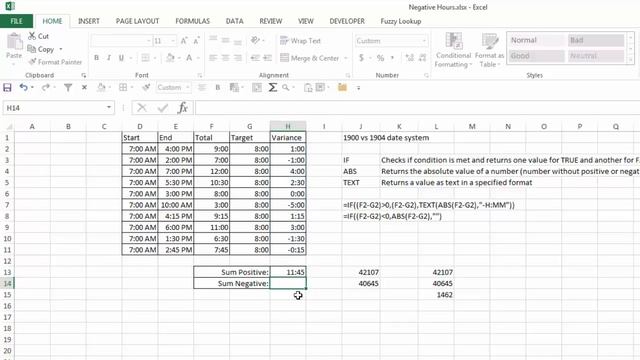This screenshot has height=360, width=640.
Task: Switch to the Fuzzy Lookup tab
Action: tap(400, 21)
